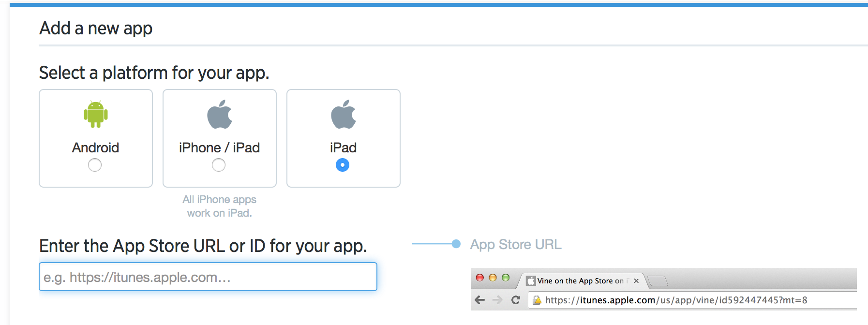This screenshot has width=868, height=325.
Task: Click the green Android robot icon
Action: 96,114
